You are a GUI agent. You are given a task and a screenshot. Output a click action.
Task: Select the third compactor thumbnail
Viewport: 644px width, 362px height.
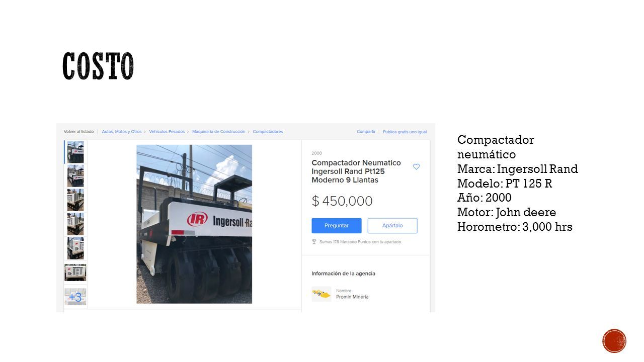(x=75, y=200)
